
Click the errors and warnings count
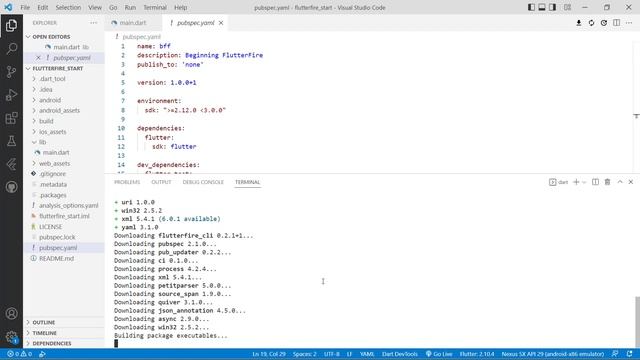(x=19, y=354)
